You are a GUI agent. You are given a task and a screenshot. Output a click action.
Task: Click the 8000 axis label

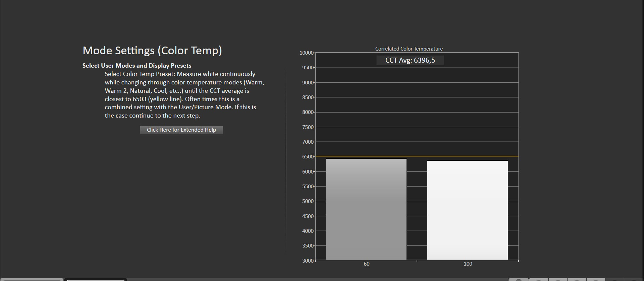(x=308, y=112)
